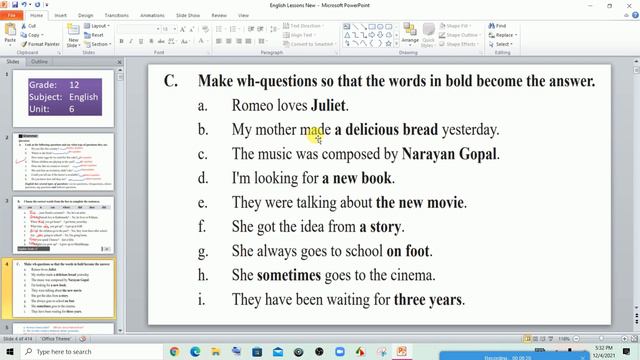Toggle text Shadow formatting

tap(151, 41)
